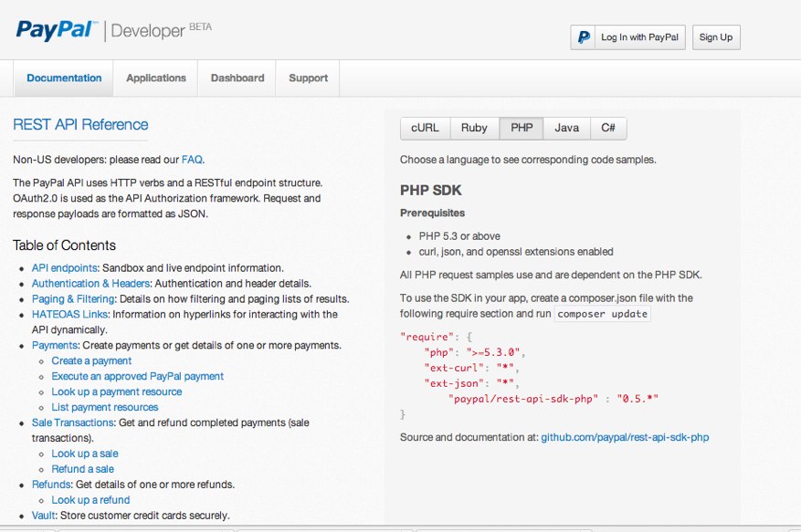Open the API endpoints link

point(65,268)
